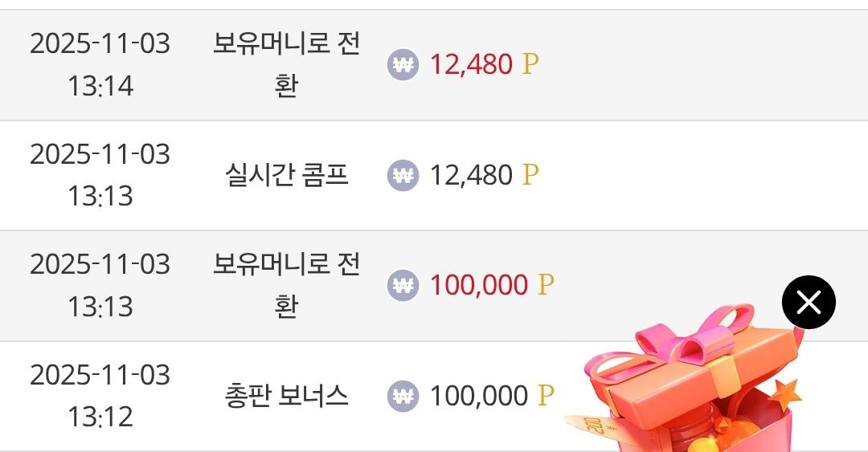
Task: Click the red 12,480 amount
Action: click(471, 65)
